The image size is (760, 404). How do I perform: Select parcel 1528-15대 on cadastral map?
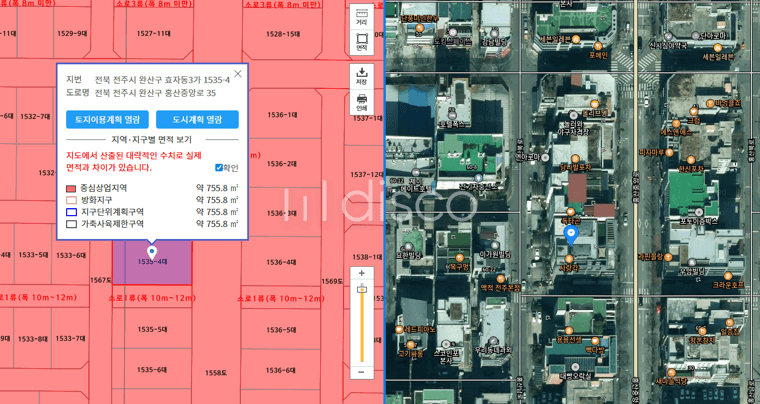[x=283, y=34]
